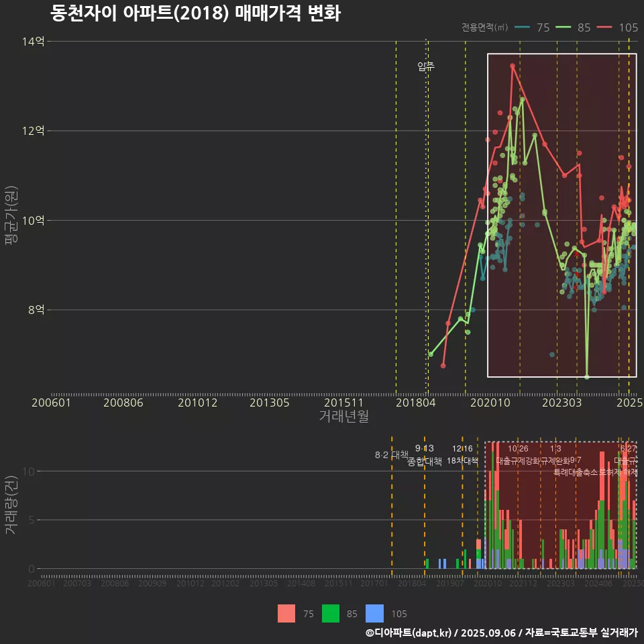Select 200806 on the price chart x-axis
The image size is (644, 644).
123,402
